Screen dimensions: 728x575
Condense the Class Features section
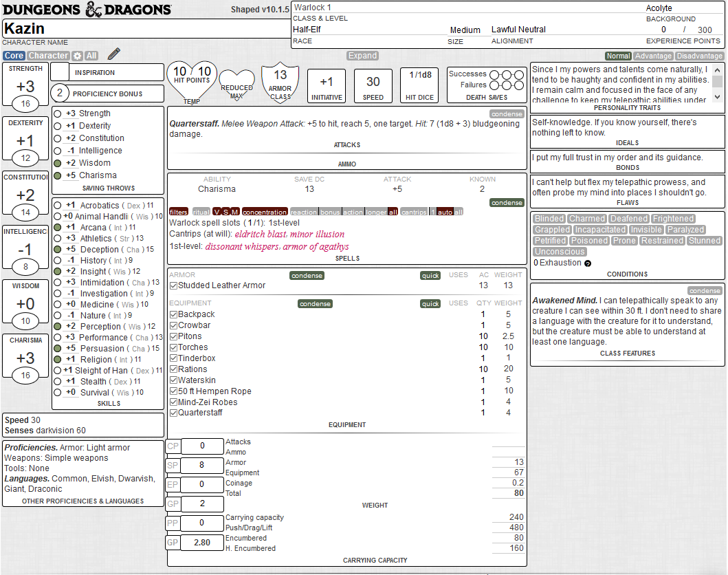(x=705, y=291)
